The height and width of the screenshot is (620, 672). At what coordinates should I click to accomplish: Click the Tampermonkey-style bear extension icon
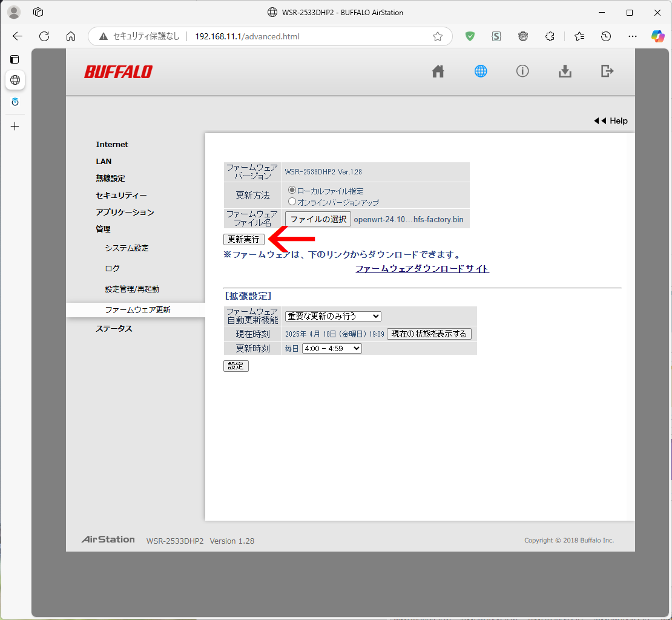[x=522, y=36]
